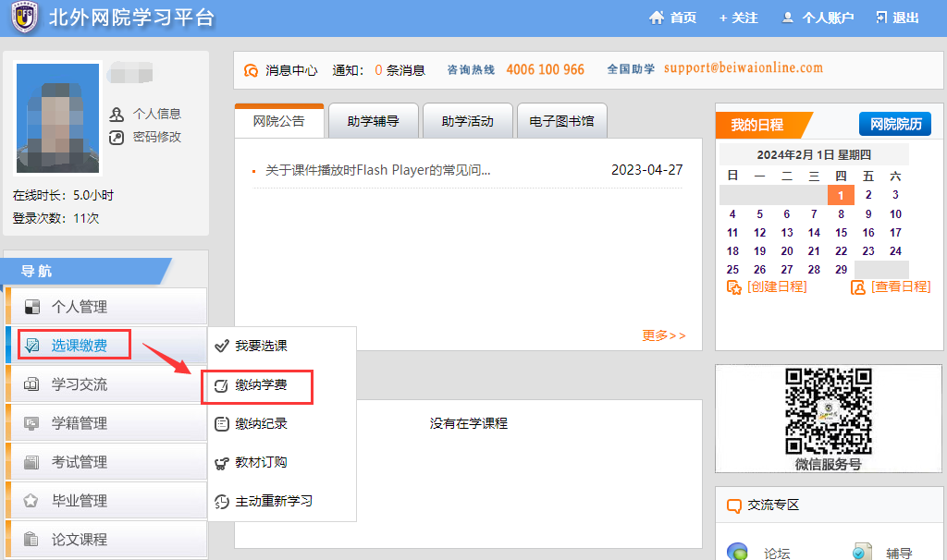Image resolution: width=947 pixels, height=560 pixels.
Task: Open the 更多>> announcements link
Action: (663, 335)
